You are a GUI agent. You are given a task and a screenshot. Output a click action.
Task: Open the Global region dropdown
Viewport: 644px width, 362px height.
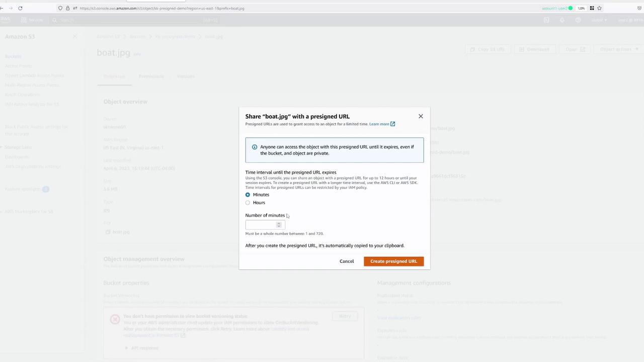tap(599, 20)
